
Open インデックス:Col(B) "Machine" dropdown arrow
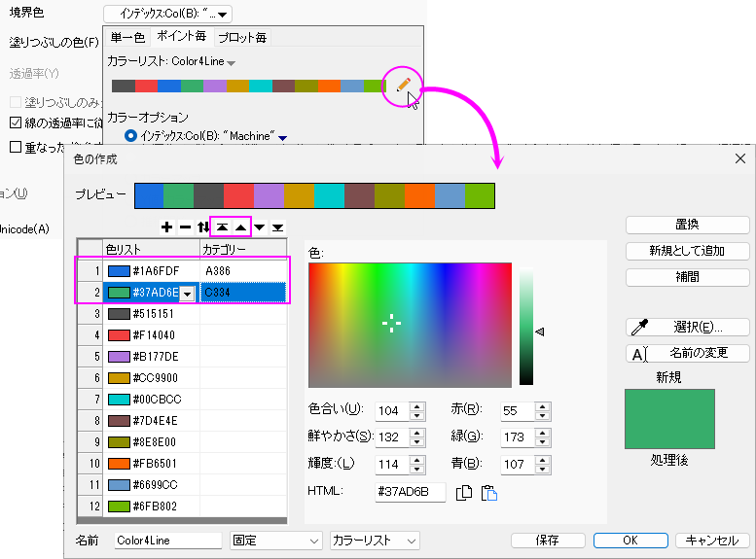[283, 138]
